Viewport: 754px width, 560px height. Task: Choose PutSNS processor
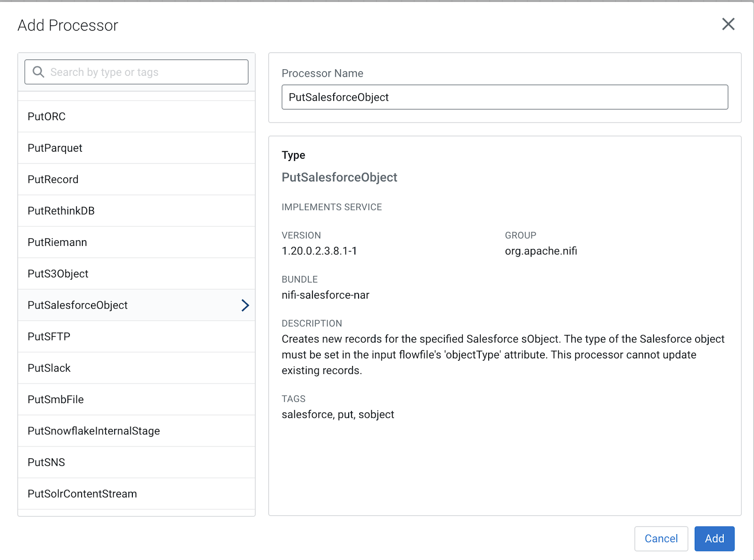click(x=136, y=463)
